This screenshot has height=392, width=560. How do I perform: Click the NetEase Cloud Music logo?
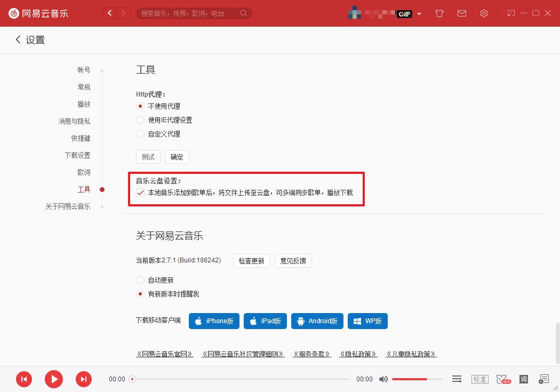(x=38, y=13)
